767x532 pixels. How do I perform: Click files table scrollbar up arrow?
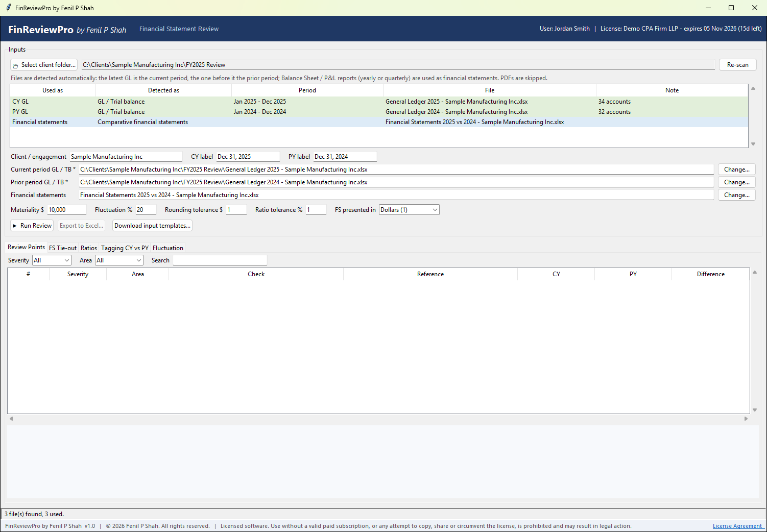click(753, 88)
